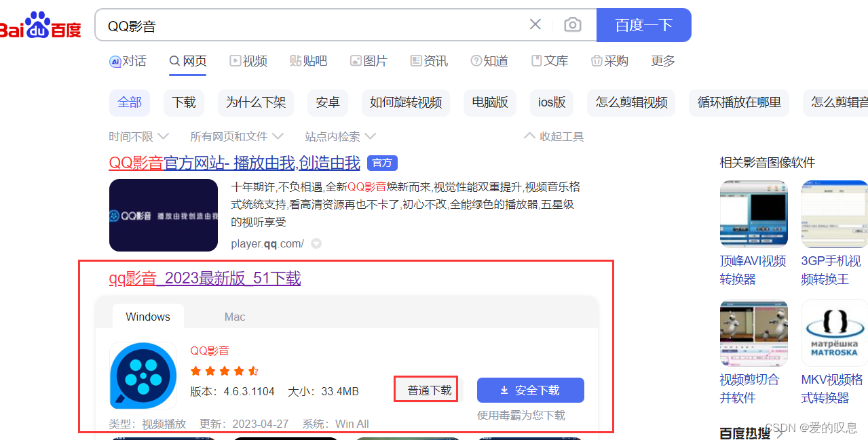Open 顶峰AVI视频转换器 link
The image size is (868, 440).
point(753,270)
